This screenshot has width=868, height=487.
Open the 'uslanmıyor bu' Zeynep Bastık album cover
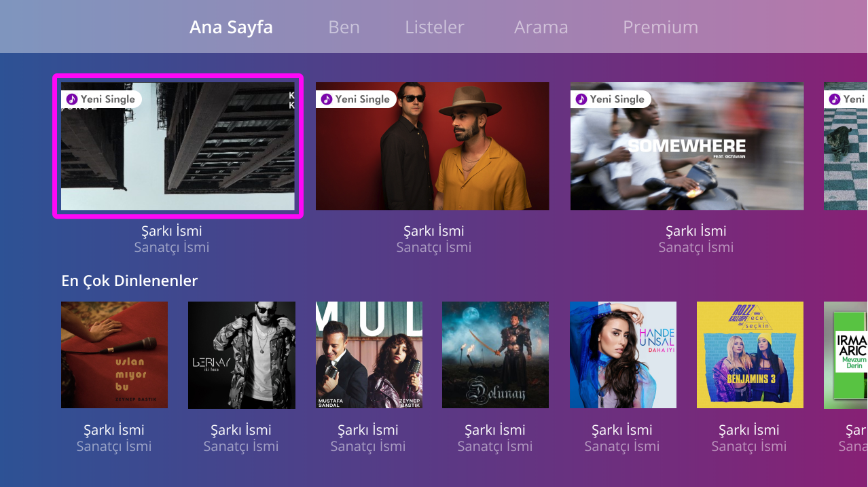(x=114, y=355)
